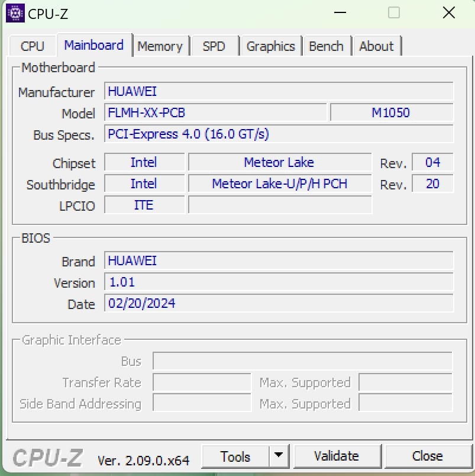The image size is (475, 476).
Task: Click the Close button at bottom
Action: 427,456
